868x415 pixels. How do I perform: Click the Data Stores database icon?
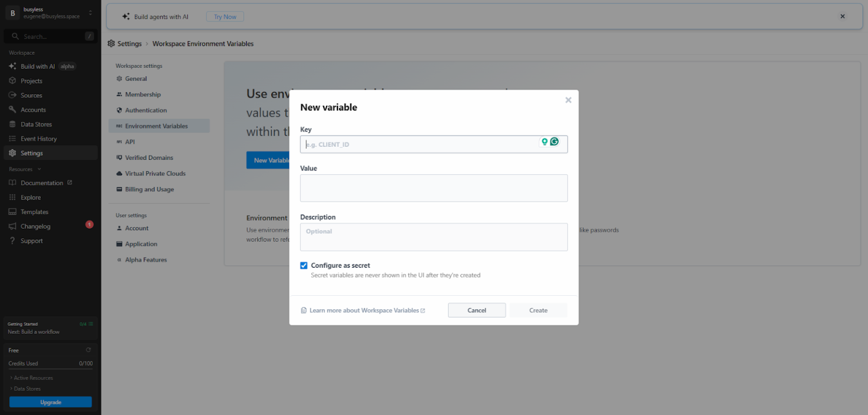click(x=12, y=124)
